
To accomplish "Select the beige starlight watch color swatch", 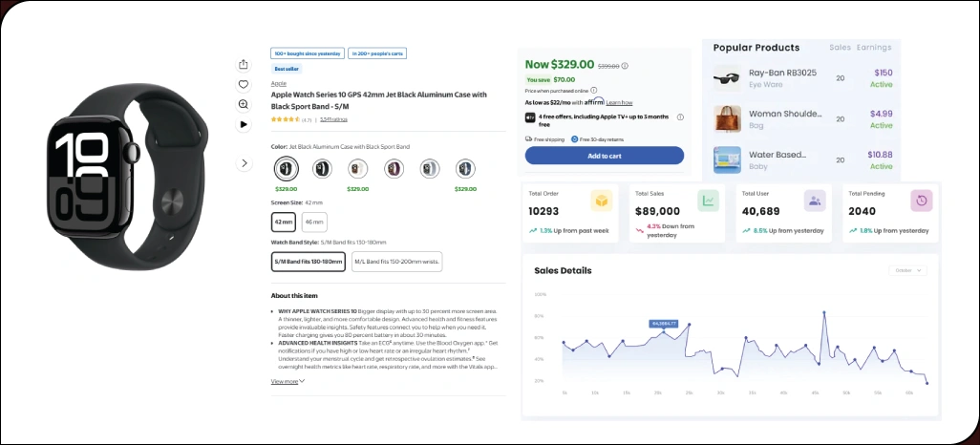I will (358, 169).
